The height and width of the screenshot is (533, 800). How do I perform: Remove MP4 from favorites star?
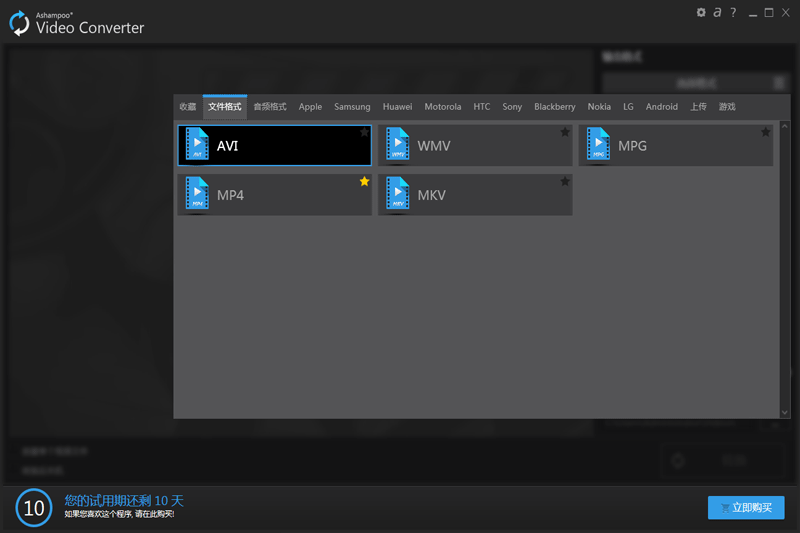click(x=364, y=181)
